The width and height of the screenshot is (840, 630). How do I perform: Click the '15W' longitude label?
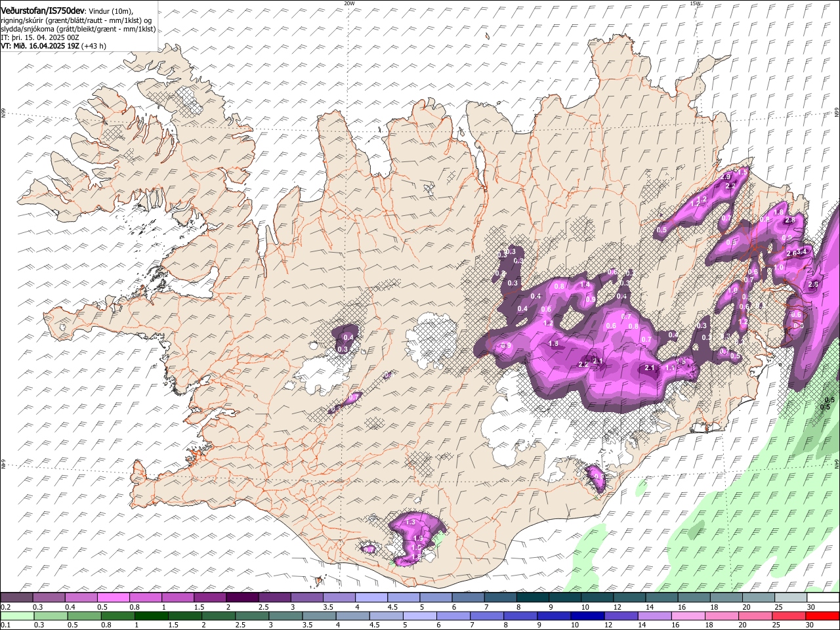point(695,3)
